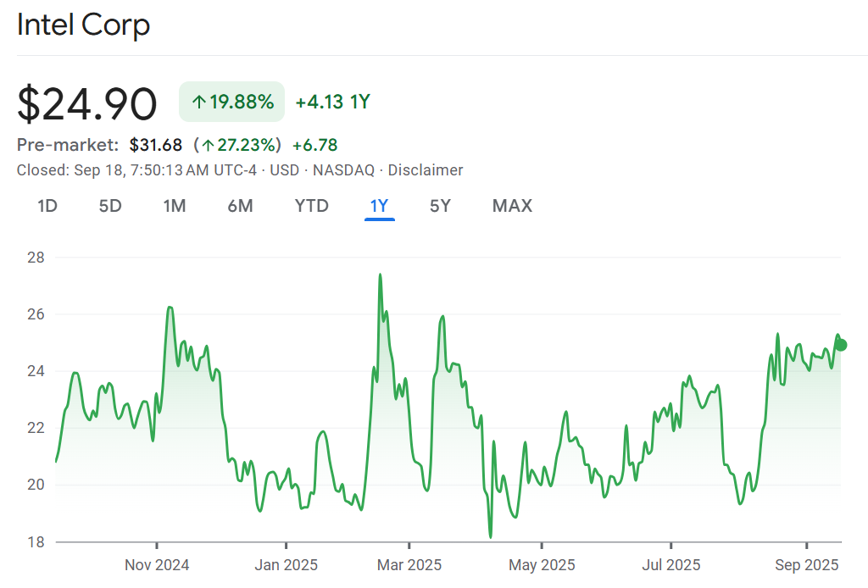Open the 6M chart range tab
The image size is (868, 588).
pos(240,206)
